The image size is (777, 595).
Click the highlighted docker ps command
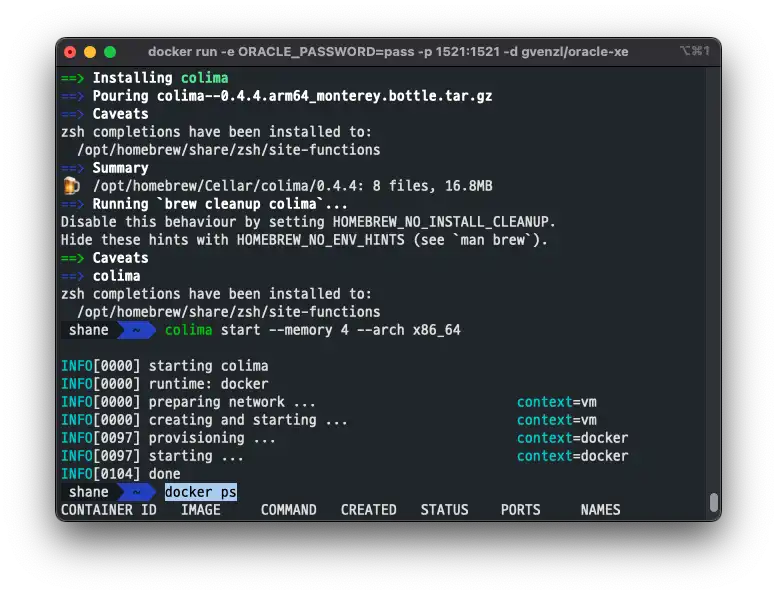tap(201, 492)
